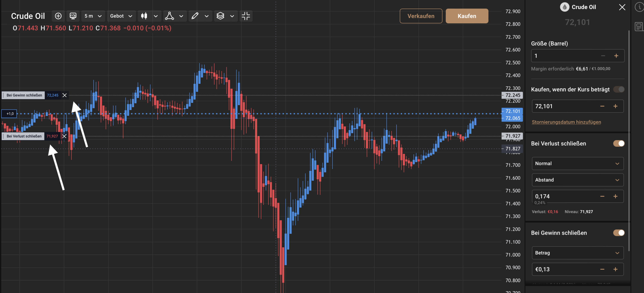Close the Crude Oil order panel
Image resolution: width=644 pixels, height=293 pixels.
click(622, 7)
